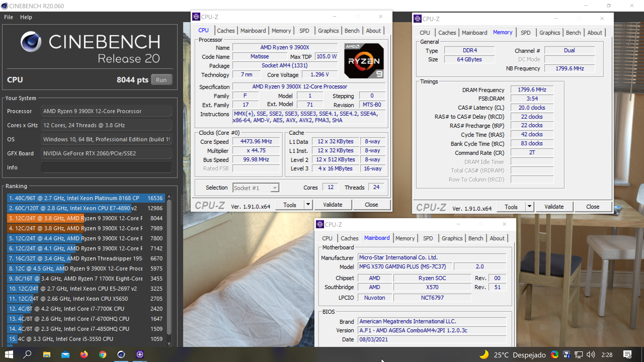644x362 pixels.
Task: Switch to SPD tab in Memory window
Action: tap(525, 33)
